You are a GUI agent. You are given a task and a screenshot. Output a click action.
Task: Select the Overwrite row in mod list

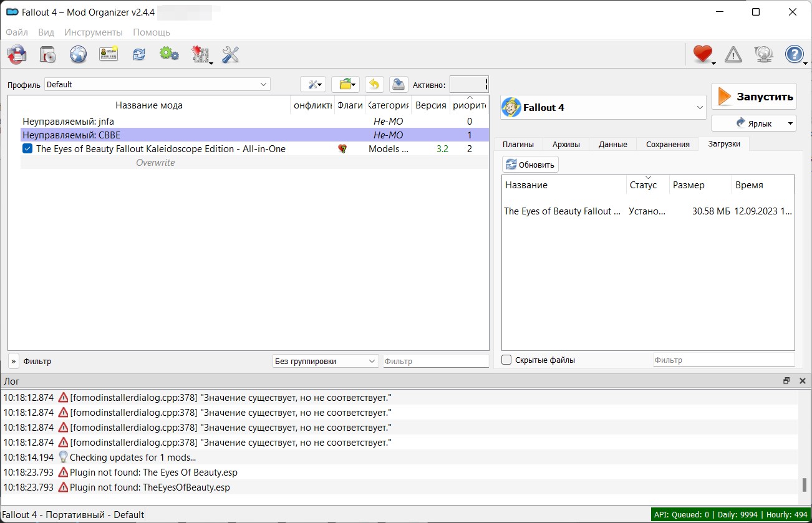click(254, 163)
